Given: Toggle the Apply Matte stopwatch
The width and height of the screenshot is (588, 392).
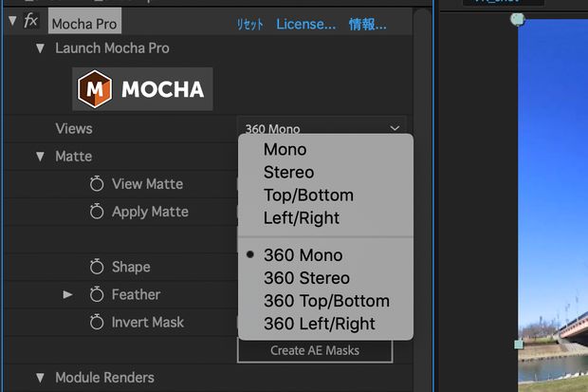Looking at the screenshot, I should 97,212.
